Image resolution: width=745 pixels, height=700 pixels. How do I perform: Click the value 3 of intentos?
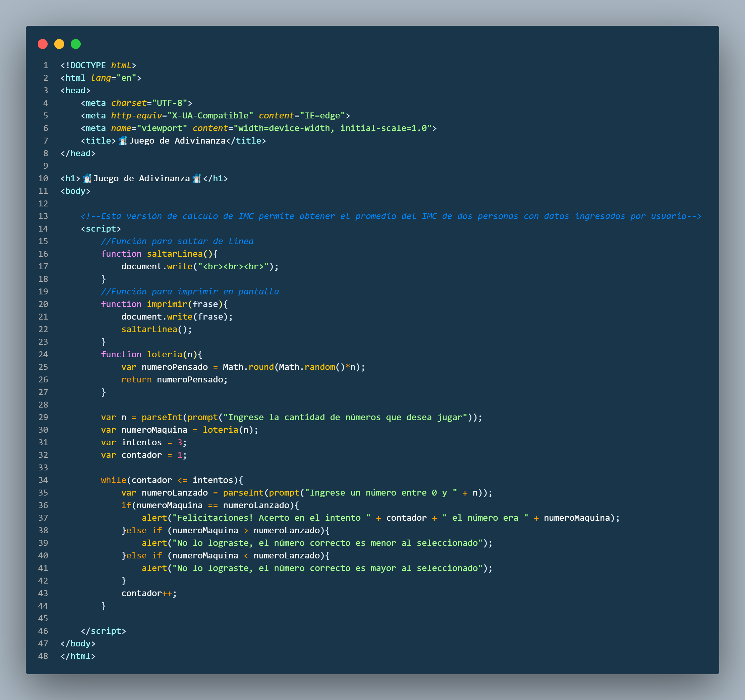point(180,443)
